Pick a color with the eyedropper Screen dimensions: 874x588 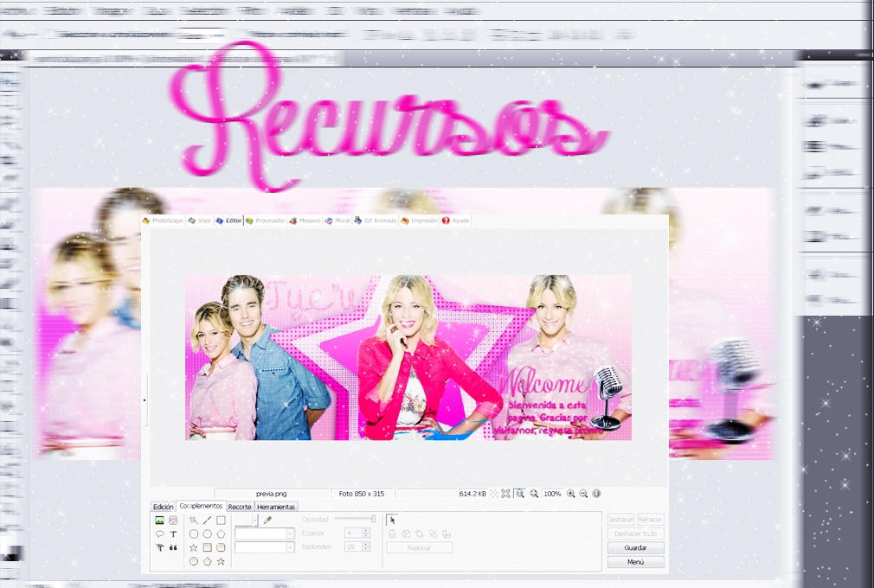coord(267,520)
